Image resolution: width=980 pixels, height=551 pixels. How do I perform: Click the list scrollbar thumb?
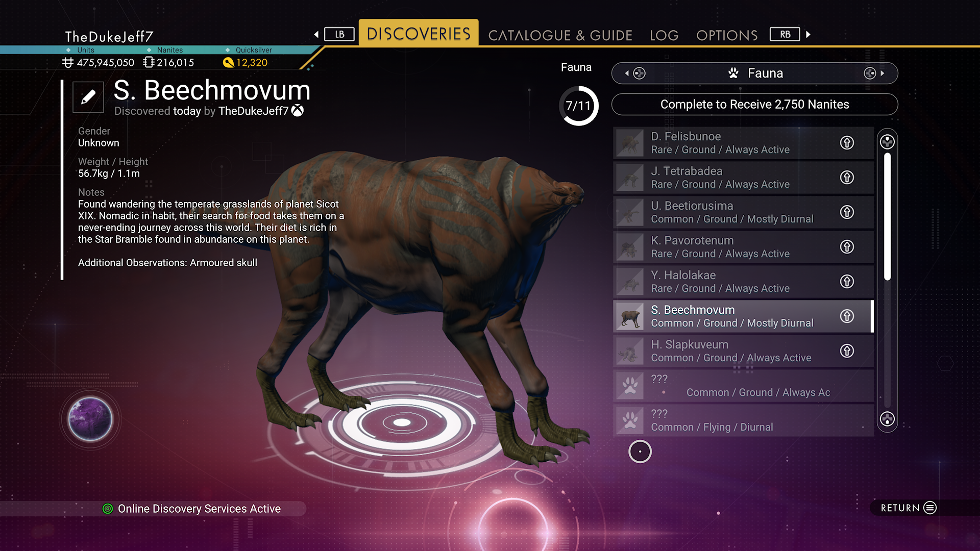click(887, 216)
